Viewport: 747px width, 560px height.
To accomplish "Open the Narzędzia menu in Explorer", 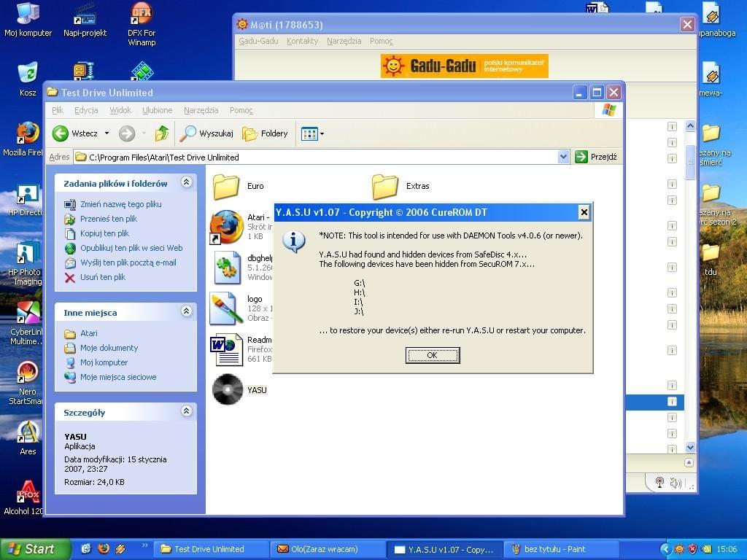I will pyautogui.click(x=201, y=110).
